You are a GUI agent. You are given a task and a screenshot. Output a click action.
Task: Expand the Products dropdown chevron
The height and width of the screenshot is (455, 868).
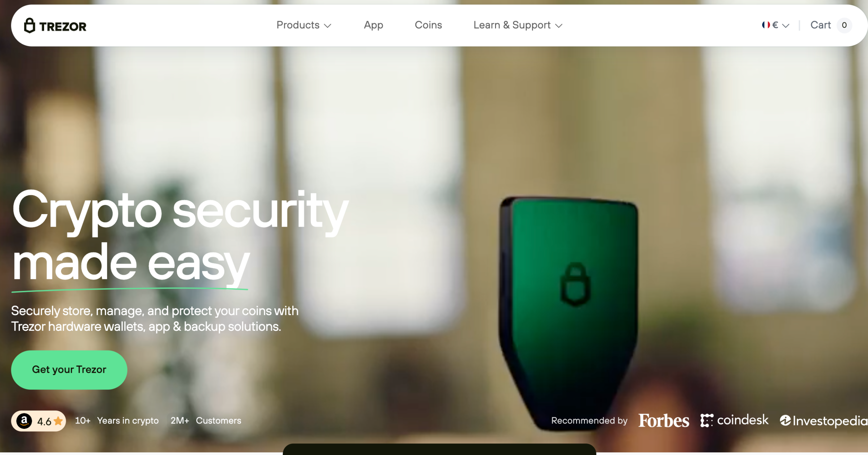(328, 25)
